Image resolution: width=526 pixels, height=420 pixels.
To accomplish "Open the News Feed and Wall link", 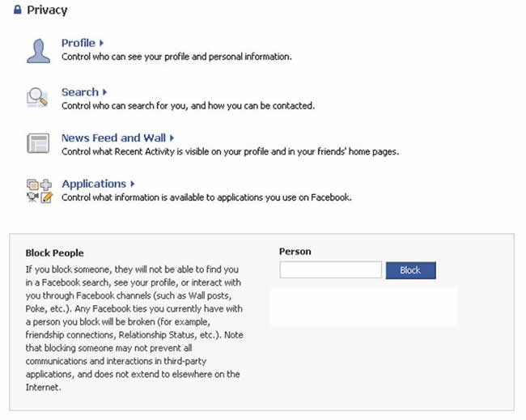I will [x=114, y=138].
